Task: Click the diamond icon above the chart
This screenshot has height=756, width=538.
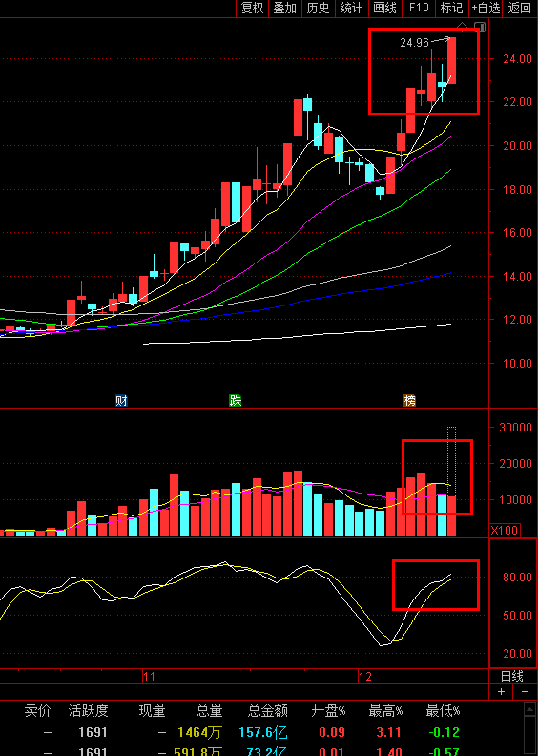Action: [463, 27]
